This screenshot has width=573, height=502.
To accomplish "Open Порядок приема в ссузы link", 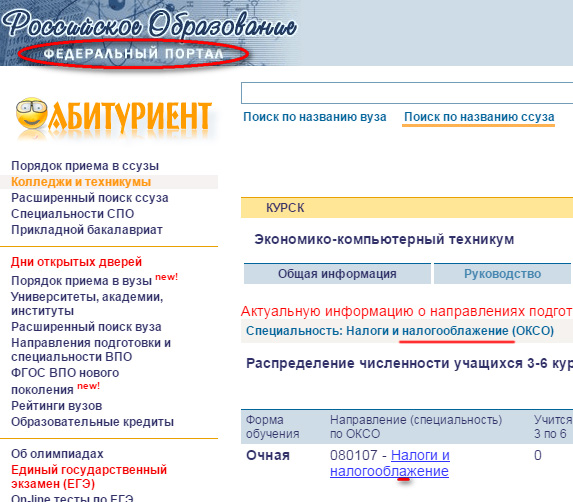I will pyautogui.click(x=85, y=166).
